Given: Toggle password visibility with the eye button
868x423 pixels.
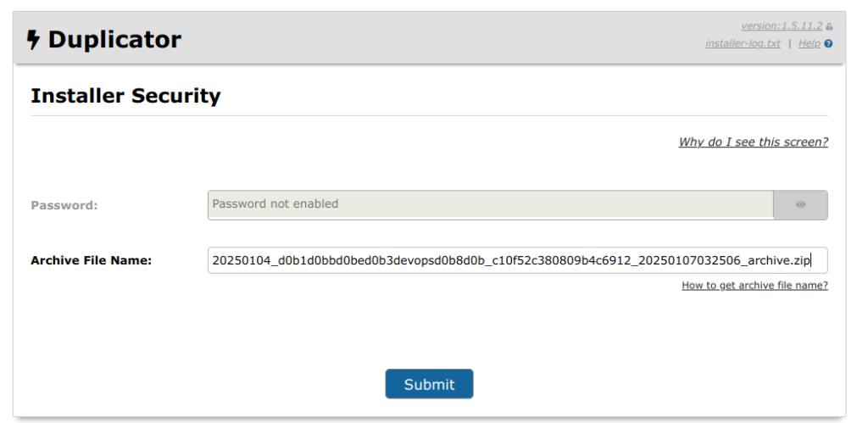Looking at the screenshot, I should 800,205.
